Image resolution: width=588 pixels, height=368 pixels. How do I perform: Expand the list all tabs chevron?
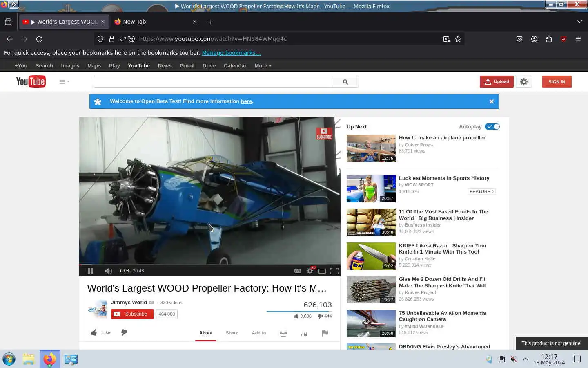[579, 22]
